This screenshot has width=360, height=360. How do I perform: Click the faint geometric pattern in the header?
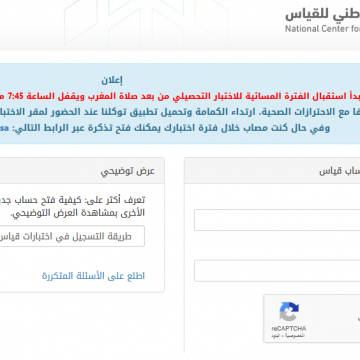pyautogui.click(x=146, y=23)
